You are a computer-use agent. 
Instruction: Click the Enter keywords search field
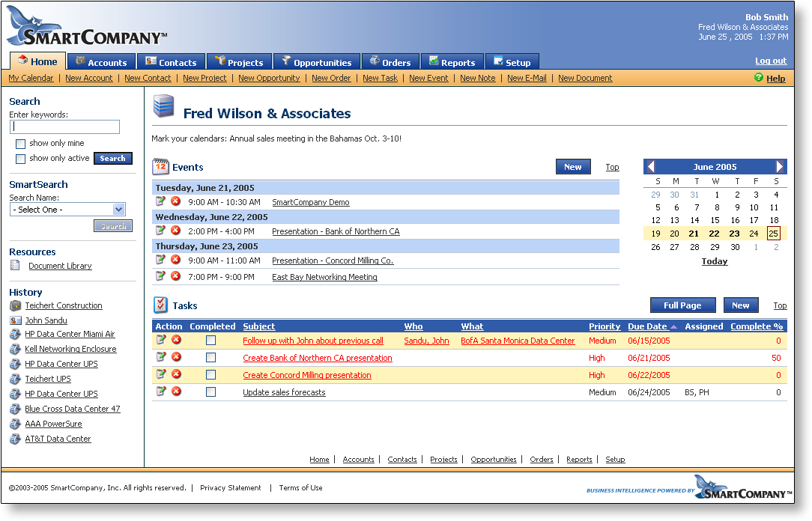coord(64,127)
